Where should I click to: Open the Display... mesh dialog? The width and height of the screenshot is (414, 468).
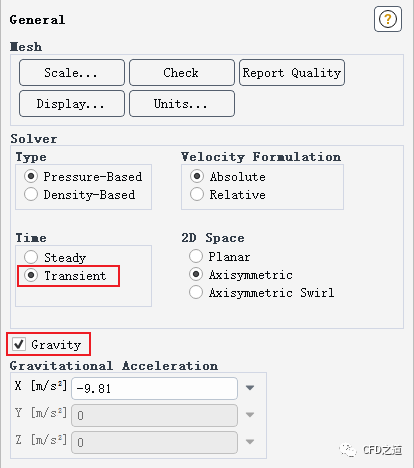[72, 104]
